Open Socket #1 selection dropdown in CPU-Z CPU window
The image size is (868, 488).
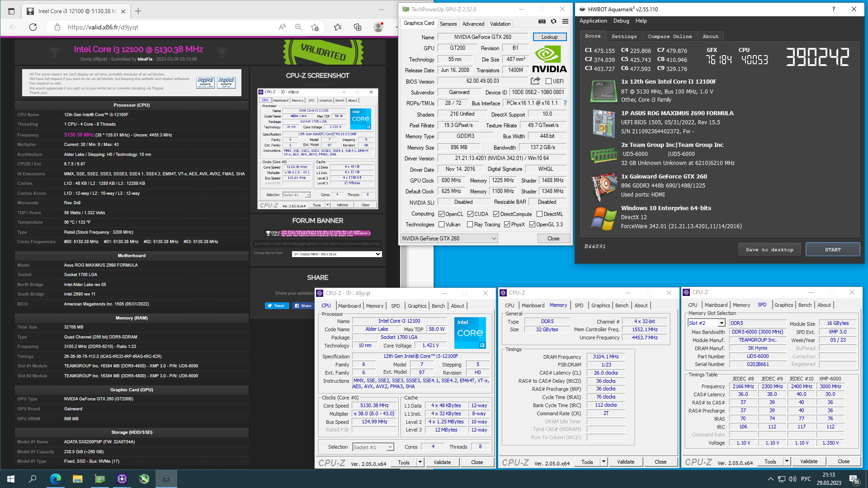click(373, 447)
